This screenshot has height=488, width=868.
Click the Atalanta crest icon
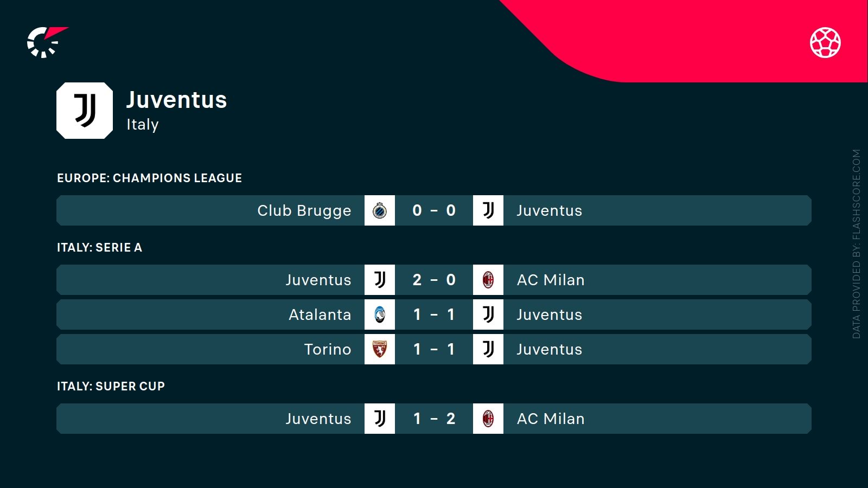380,314
